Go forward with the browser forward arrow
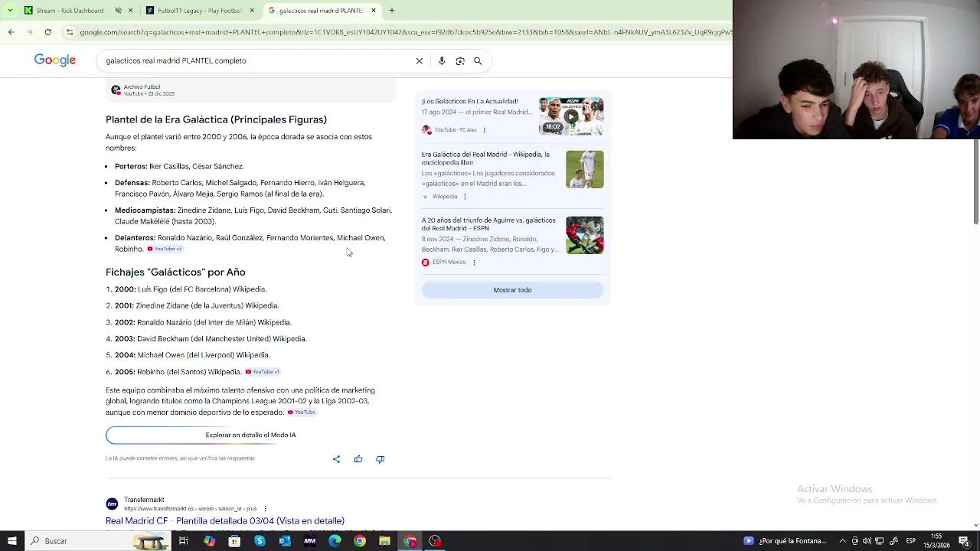The height and width of the screenshot is (551, 980). pyautogui.click(x=29, y=32)
